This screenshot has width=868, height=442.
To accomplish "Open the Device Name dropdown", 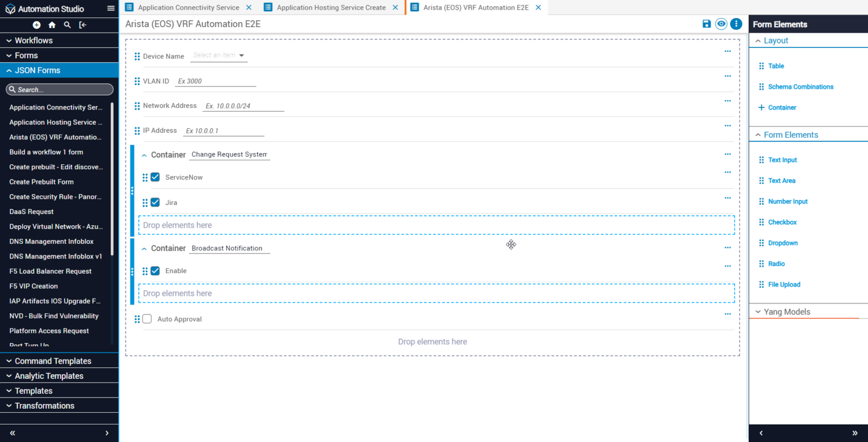I will pos(219,55).
